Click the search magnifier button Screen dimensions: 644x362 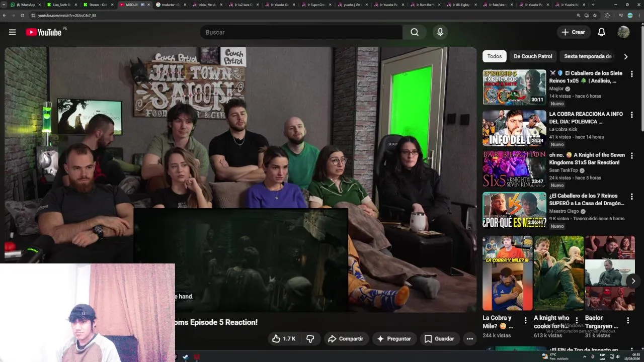[x=414, y=32]
